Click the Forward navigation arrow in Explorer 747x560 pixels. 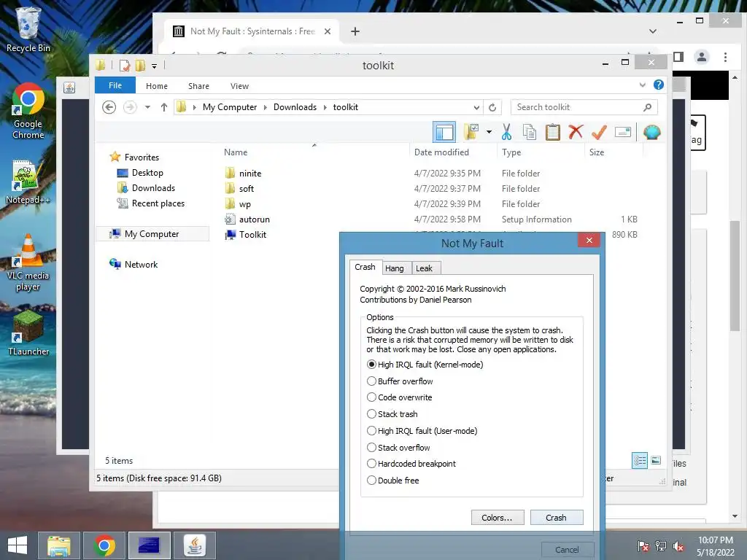click(x=130, y=107)
